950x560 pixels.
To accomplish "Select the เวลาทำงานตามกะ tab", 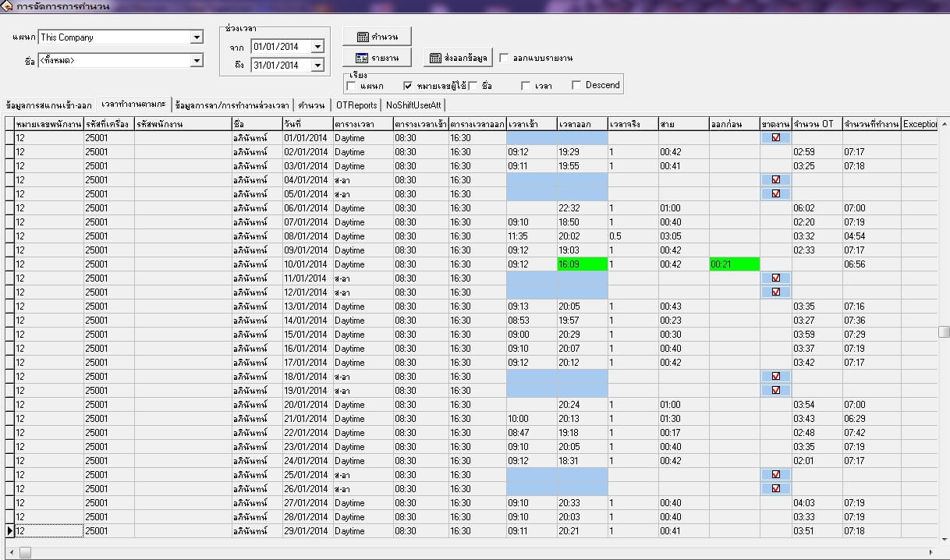I will 134,105.
